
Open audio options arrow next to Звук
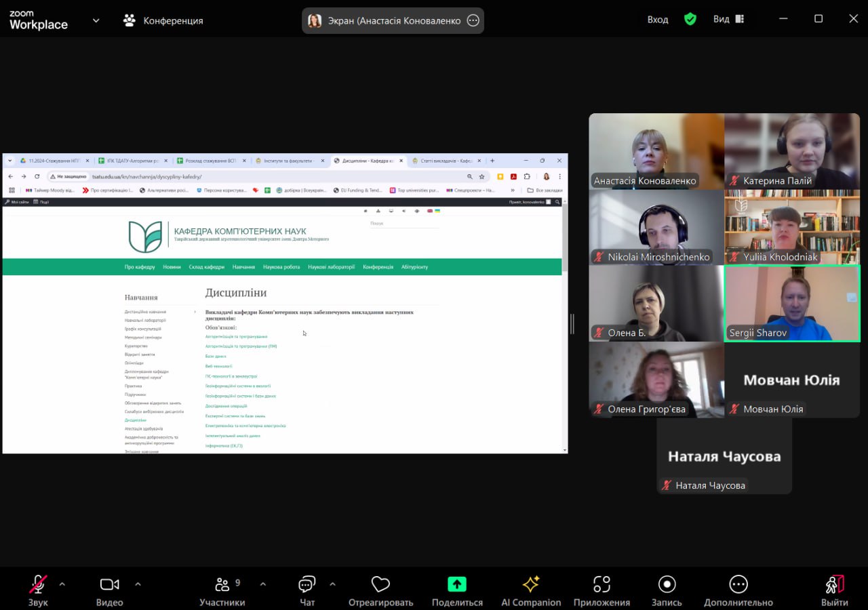(x=62, y=584)
